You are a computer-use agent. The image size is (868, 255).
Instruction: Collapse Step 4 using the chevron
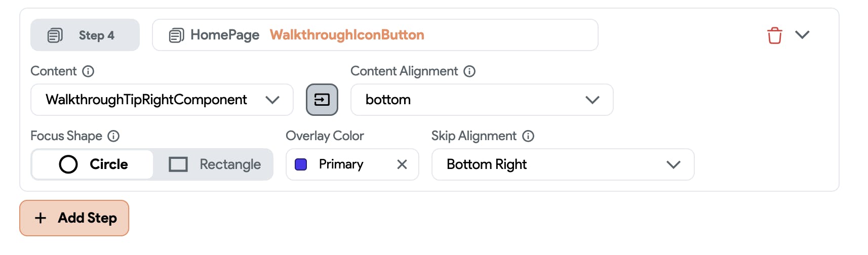(802, 35)
